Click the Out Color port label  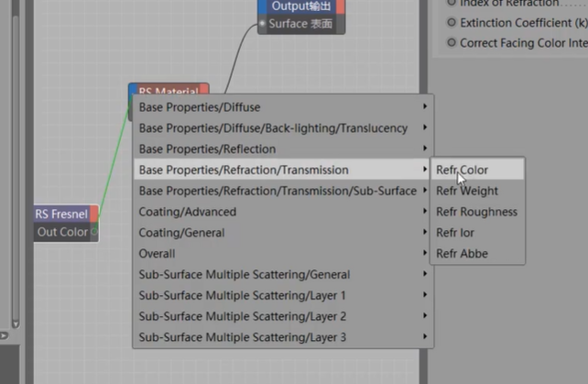point(62,232)
